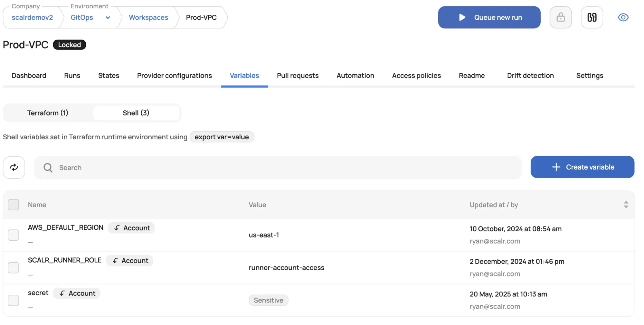Toggle the select-all checkbox in table header
This screenshot has height=325, width=644.
[x=14, y=205]
